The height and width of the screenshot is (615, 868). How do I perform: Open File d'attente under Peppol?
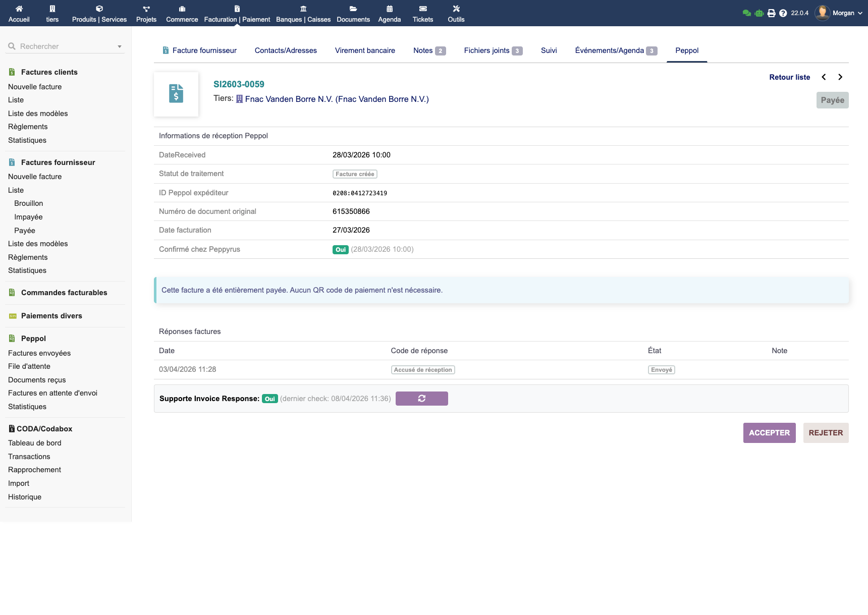click(29, 366)
